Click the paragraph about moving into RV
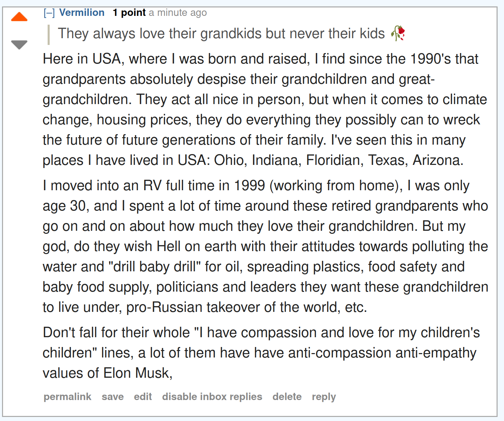 265,246
